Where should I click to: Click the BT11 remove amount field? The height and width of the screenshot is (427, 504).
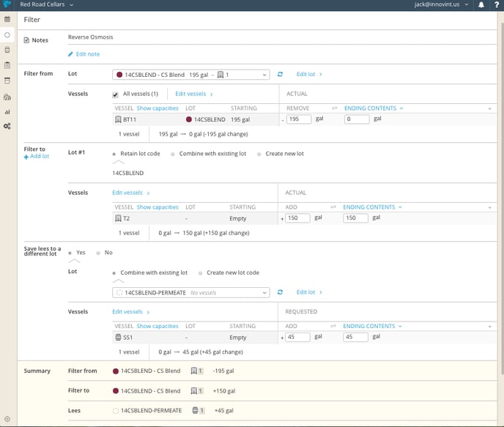pos(299,119)
